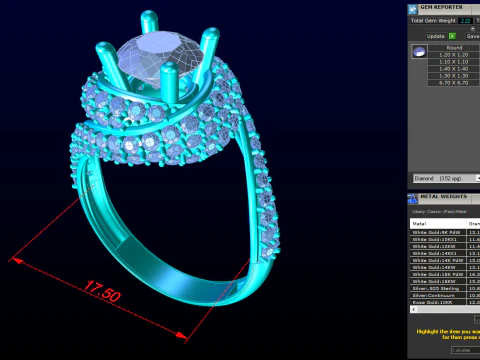
Task: Click the Save button in Gem Reporter
Action: (x=473, y=36)
